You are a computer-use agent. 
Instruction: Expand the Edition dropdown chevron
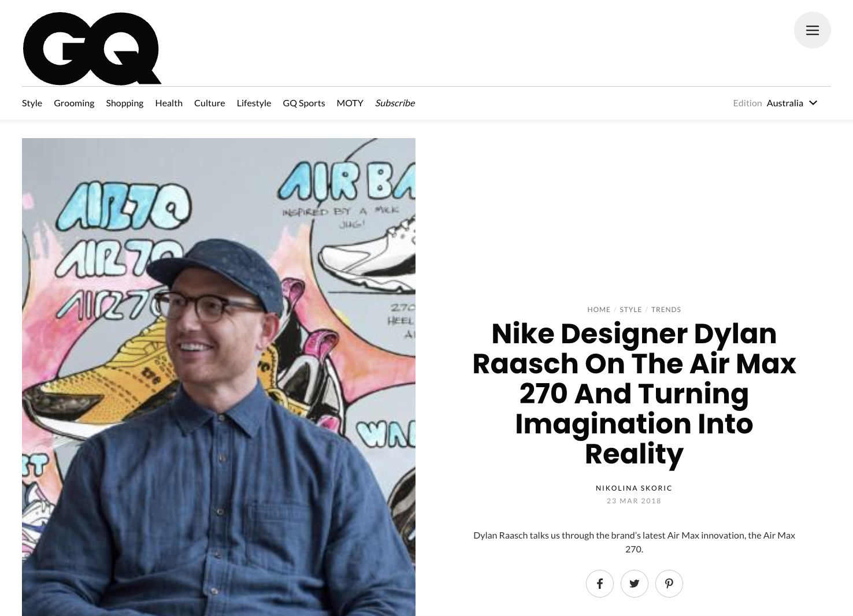pyautogui.click(x=813, y=103)
